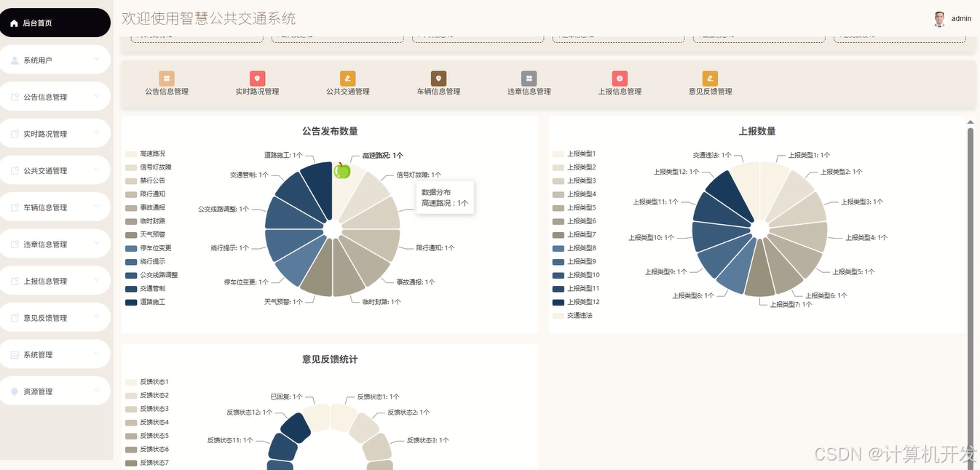The height and width of the screenshot is (470, 980).
Task: Click the user icon beside 系统用户
Action: tap(15, 60)
